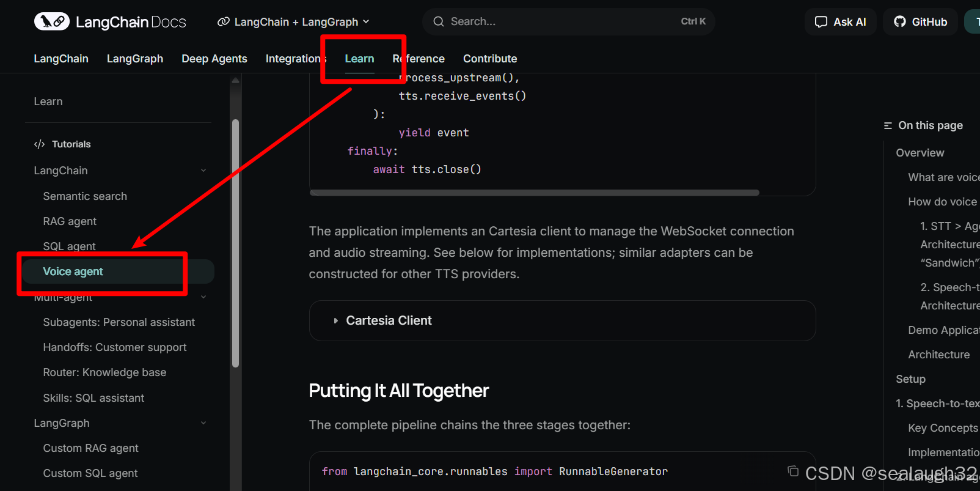The image size is (980, 491).
Task: Click the search magnifier icon
Action: point(439,21)
